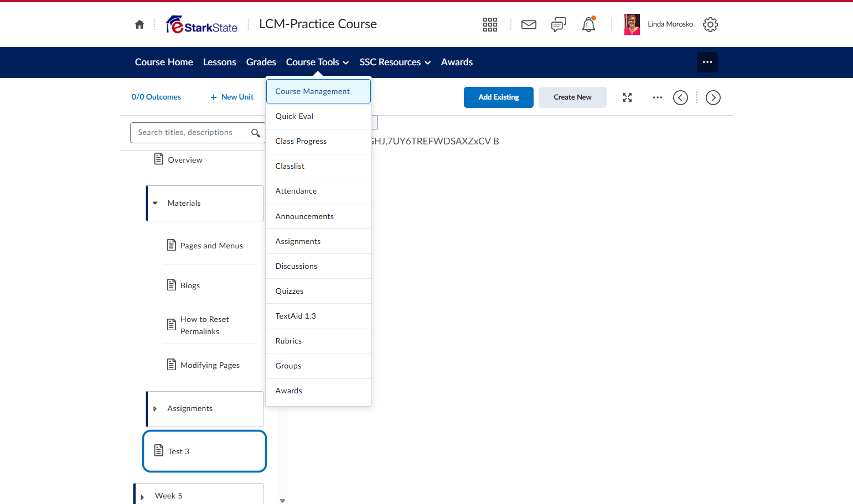Go to previous content arrow
The height and width of the screenshot is (504, 853).
tap(680, 97)
